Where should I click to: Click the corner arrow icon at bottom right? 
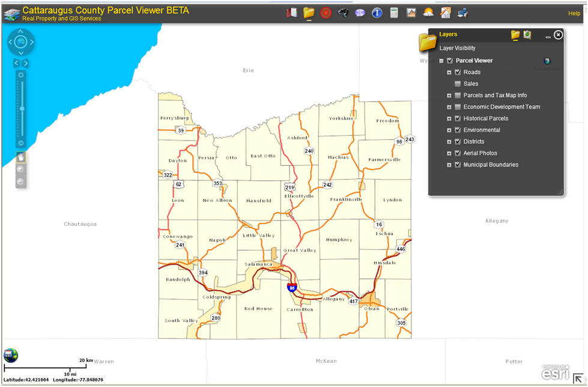point(578,379)
